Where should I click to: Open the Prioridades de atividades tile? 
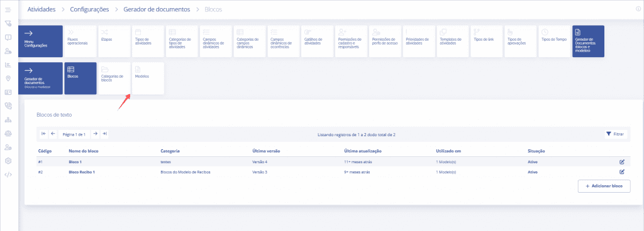(x=419, y=41)
